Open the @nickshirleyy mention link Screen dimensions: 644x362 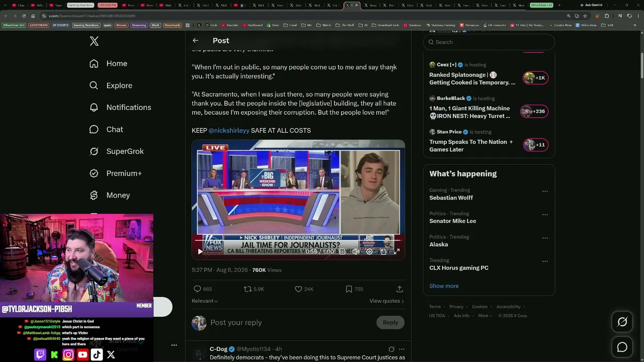pos(229,131)
